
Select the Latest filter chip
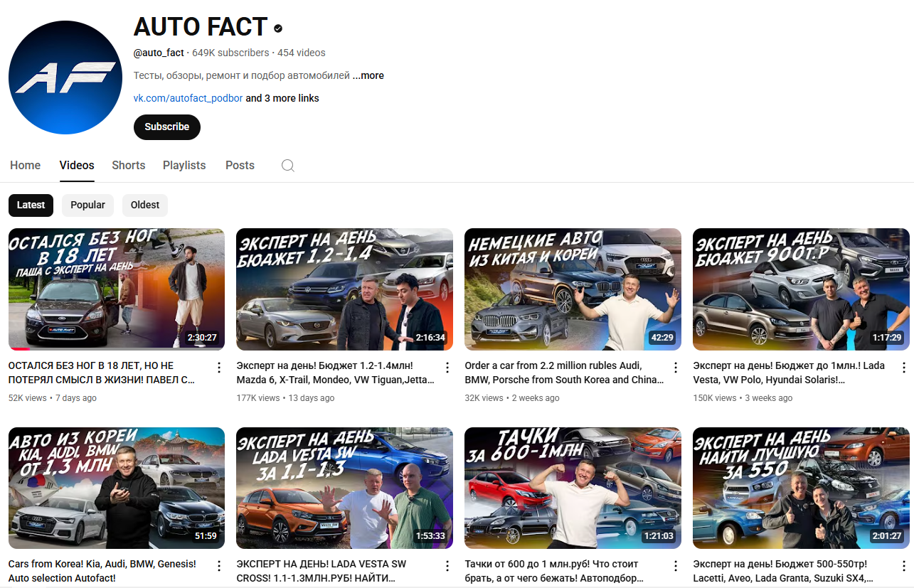31,205
